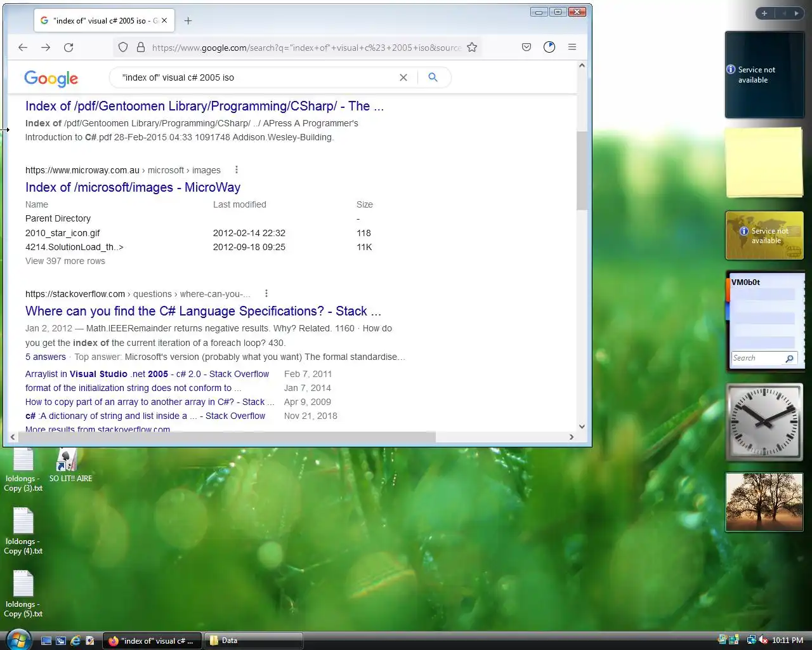Go forward with the browser forward arrow
This screenshot has width=812, height=650.
[x=46, y=47]
